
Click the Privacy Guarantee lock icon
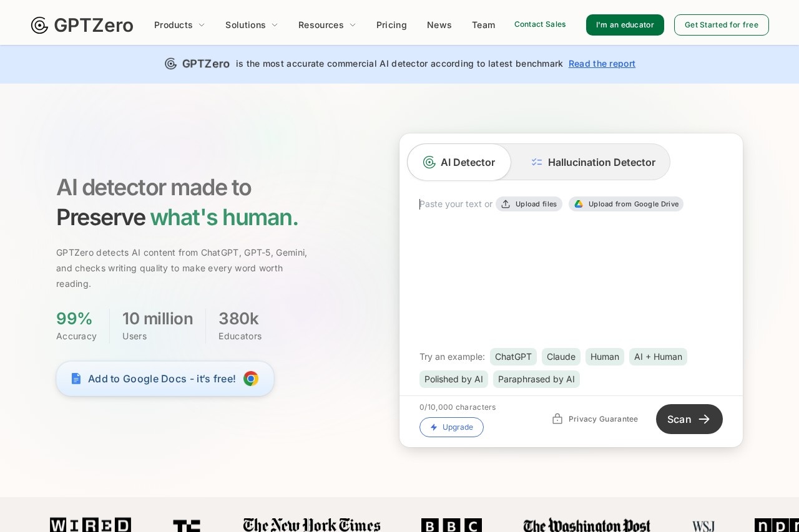[557, 419]
